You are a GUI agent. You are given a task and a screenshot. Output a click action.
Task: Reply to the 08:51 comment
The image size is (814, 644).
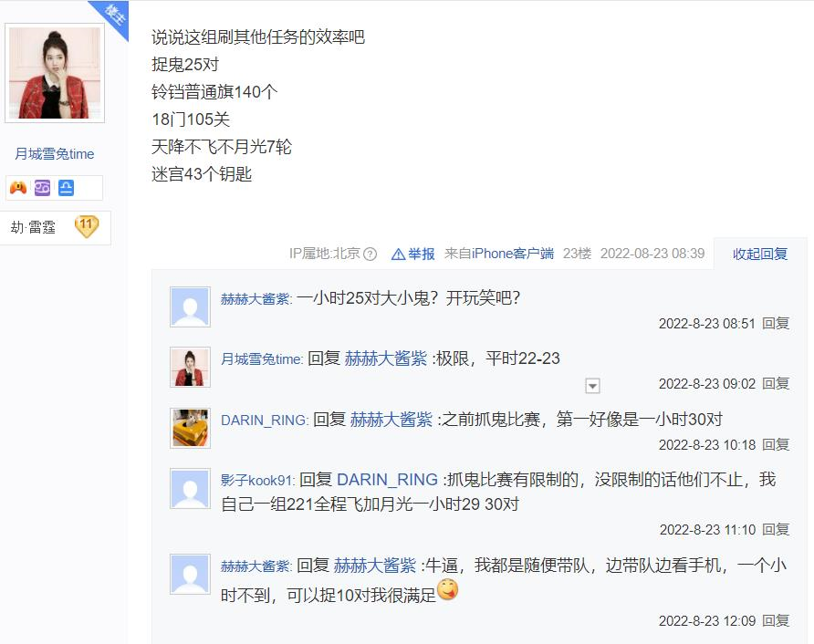click(x=776, y=324)
